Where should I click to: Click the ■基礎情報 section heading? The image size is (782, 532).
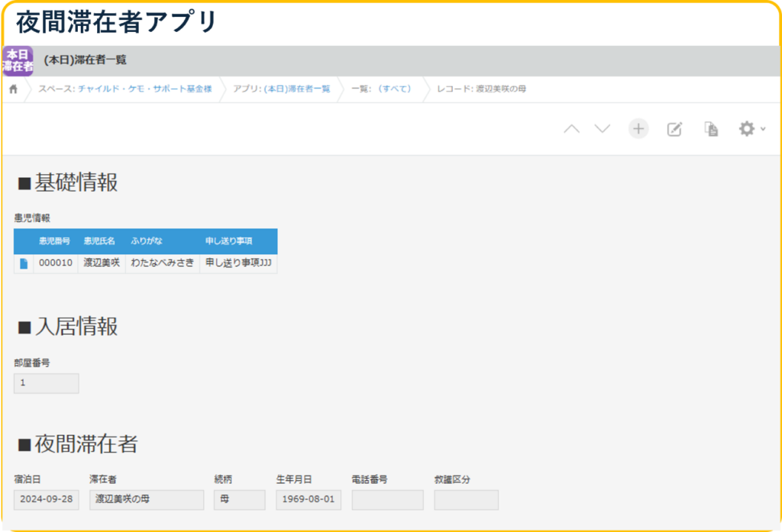tap(68, 182)
